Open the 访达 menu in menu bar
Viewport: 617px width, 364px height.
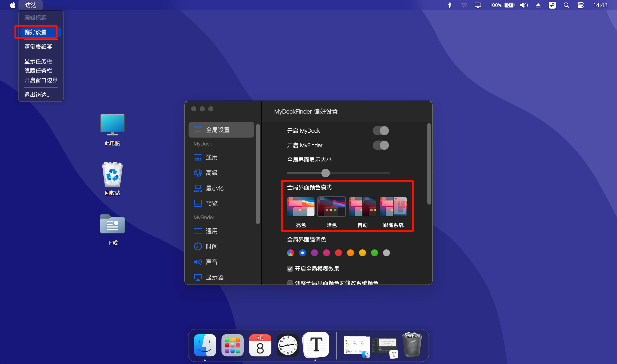(31, 5)
